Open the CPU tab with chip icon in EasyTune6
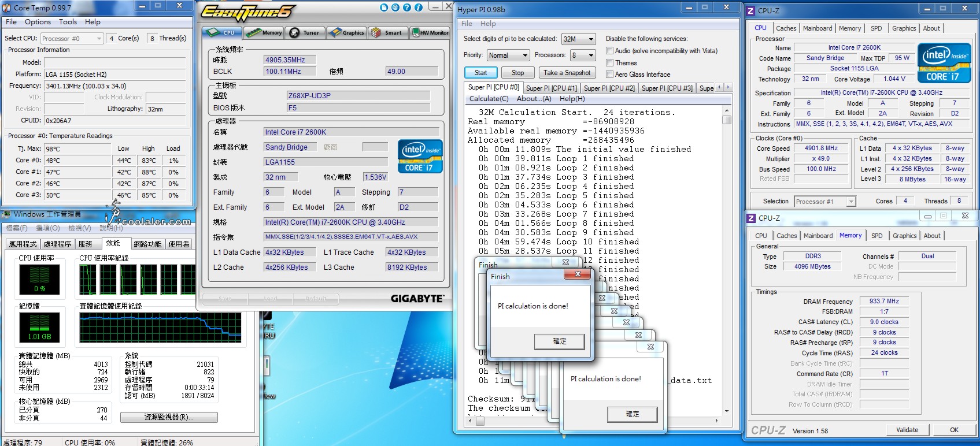This screenshot has height=446, width=980. (221, 32)
